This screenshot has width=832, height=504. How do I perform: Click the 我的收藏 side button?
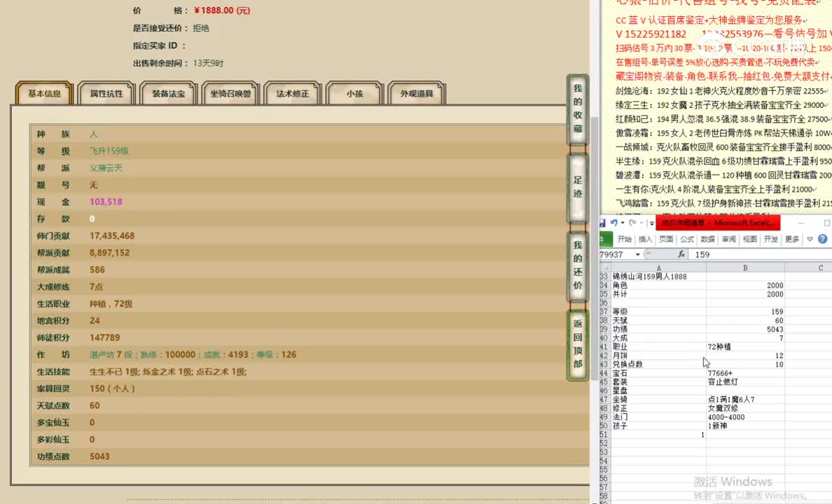[578, 109]
